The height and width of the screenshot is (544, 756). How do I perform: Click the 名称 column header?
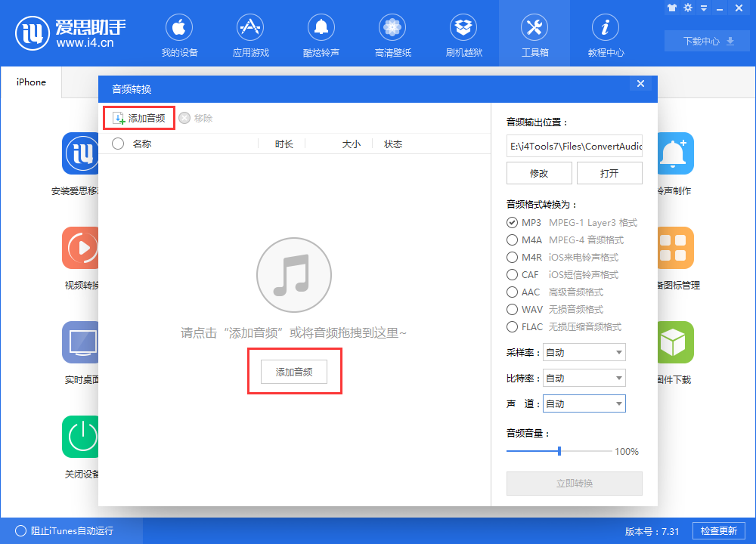click(142, 144)
